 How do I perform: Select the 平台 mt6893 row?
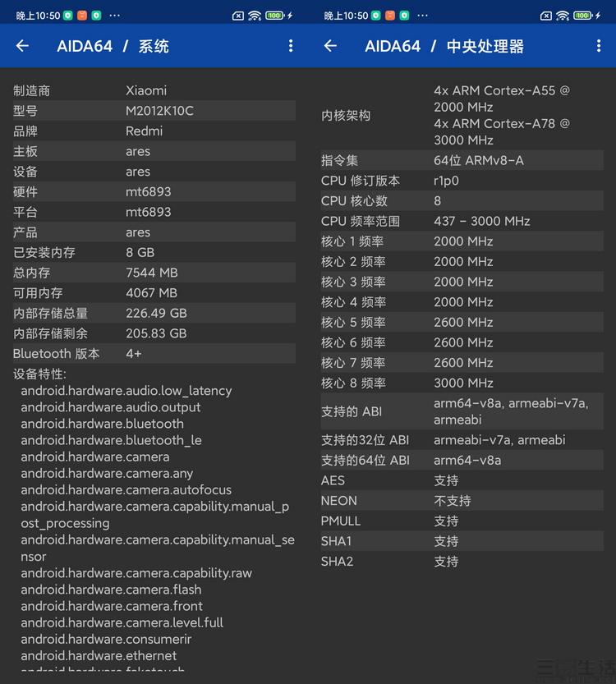tap(154, 212)
